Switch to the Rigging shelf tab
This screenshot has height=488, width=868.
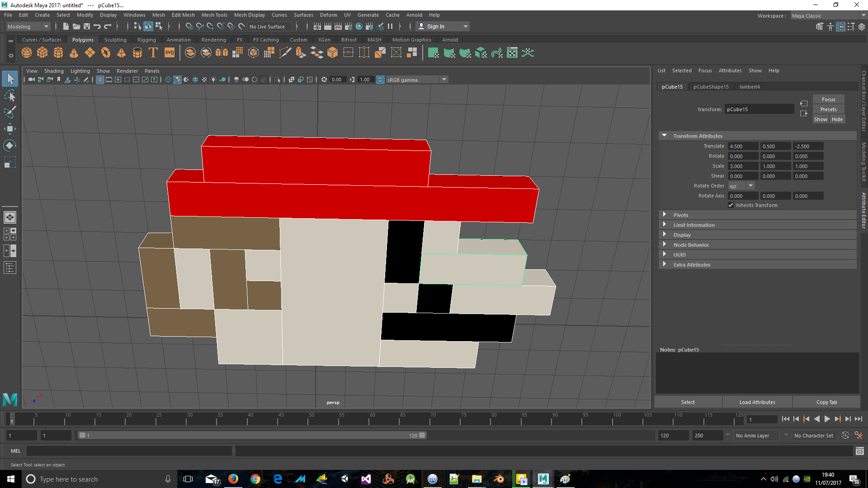[146, 40]
